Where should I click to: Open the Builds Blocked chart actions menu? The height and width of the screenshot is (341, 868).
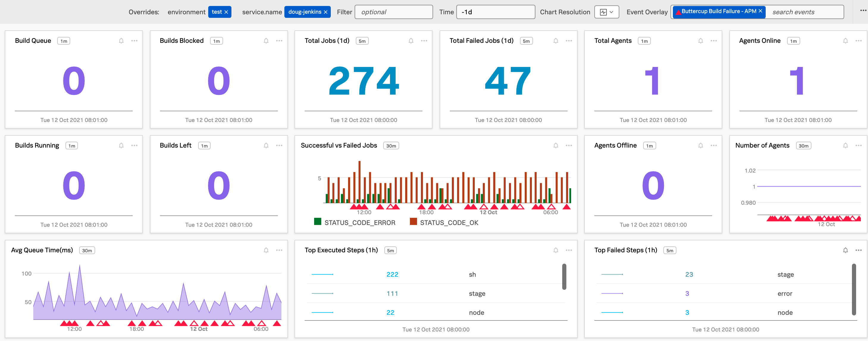279,41
